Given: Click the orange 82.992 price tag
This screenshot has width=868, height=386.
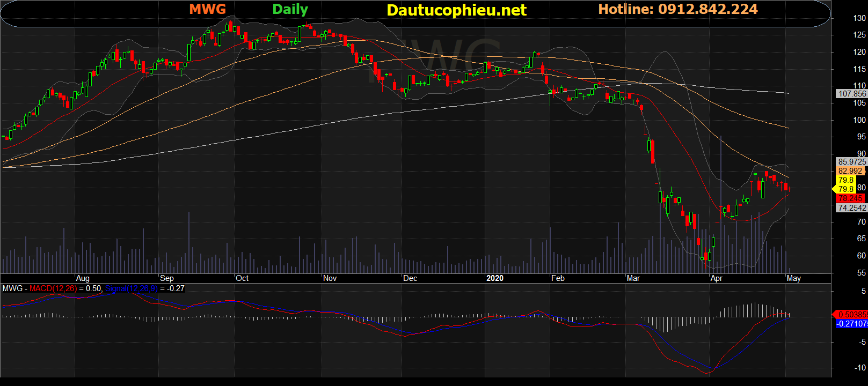Looking at the screenshot, I should point(850,171).
